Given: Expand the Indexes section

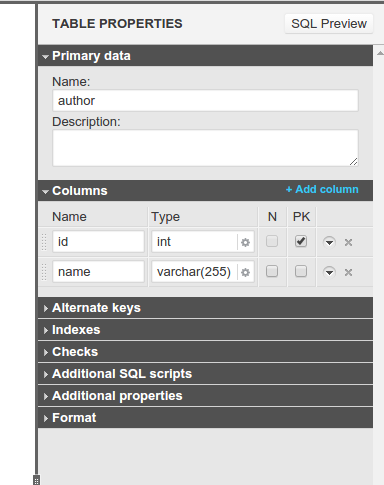Looking at the screenshot, I should click(205, 330).
